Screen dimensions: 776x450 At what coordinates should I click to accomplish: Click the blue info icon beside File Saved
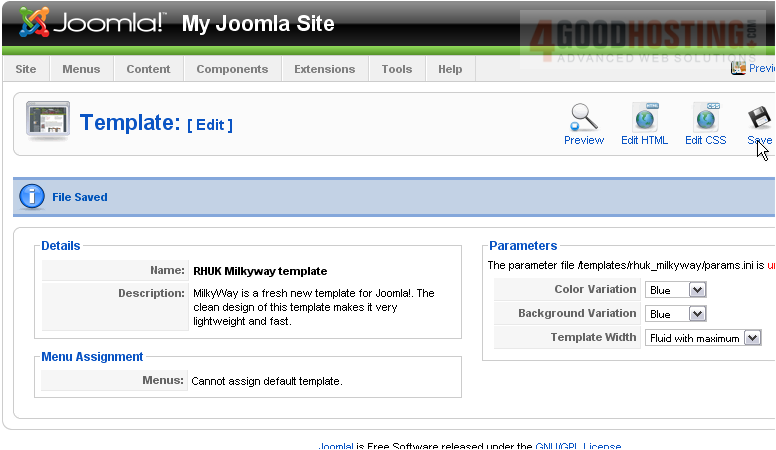pos(32,197)
